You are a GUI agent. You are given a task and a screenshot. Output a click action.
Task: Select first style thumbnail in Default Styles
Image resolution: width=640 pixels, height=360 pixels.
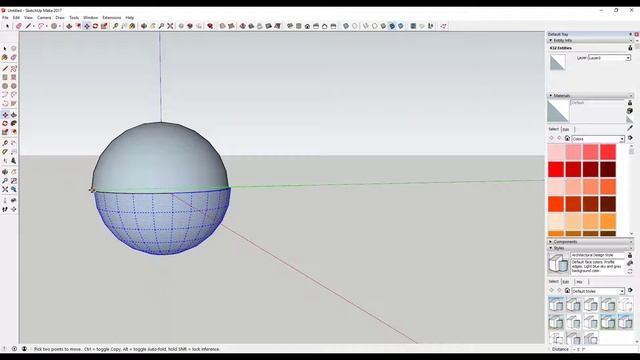click(x=556, y=304)
